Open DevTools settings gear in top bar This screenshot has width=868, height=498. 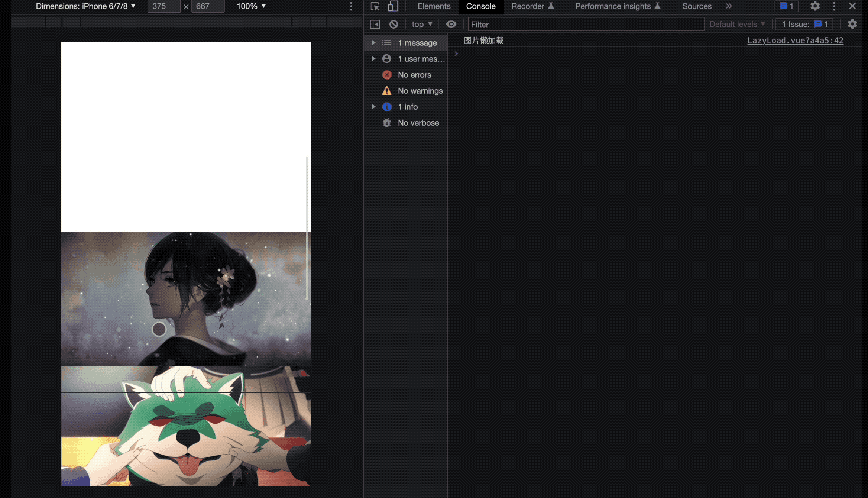[815, 6]
